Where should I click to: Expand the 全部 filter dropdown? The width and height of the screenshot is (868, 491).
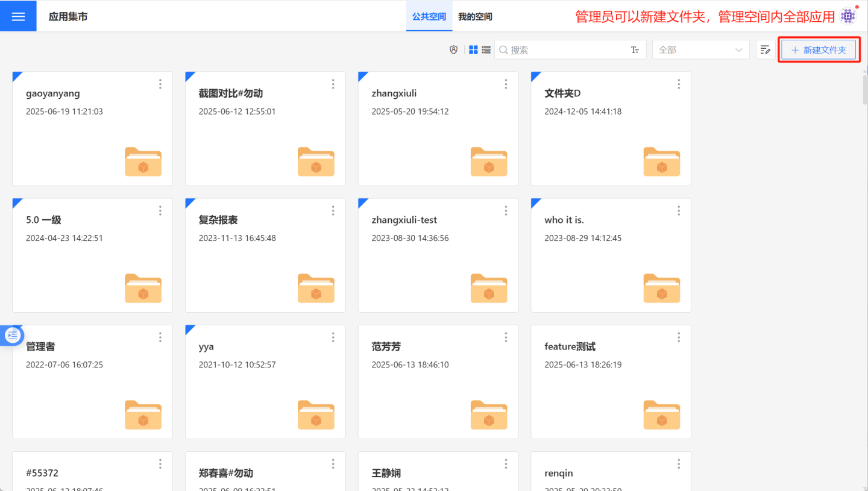tap(700, 50)
